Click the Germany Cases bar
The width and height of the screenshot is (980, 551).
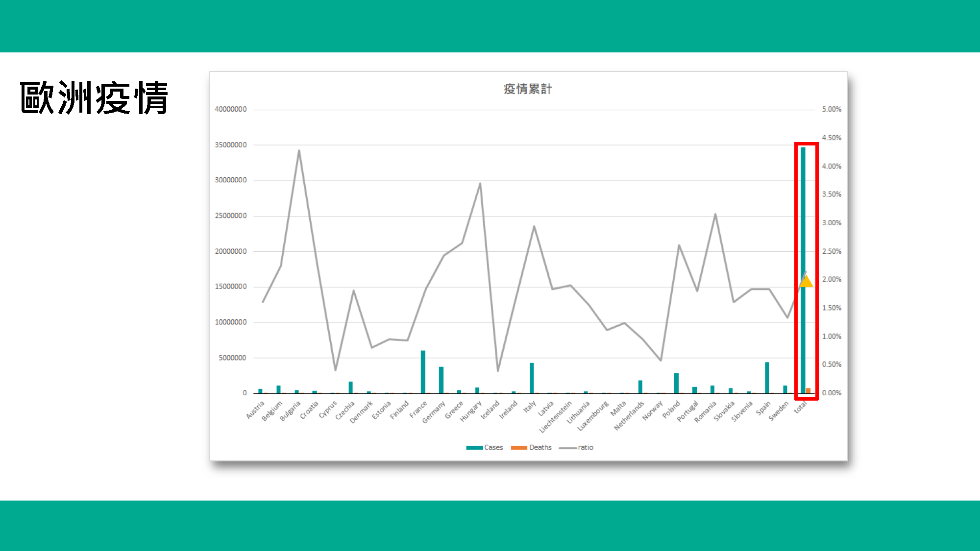point(441,380)
